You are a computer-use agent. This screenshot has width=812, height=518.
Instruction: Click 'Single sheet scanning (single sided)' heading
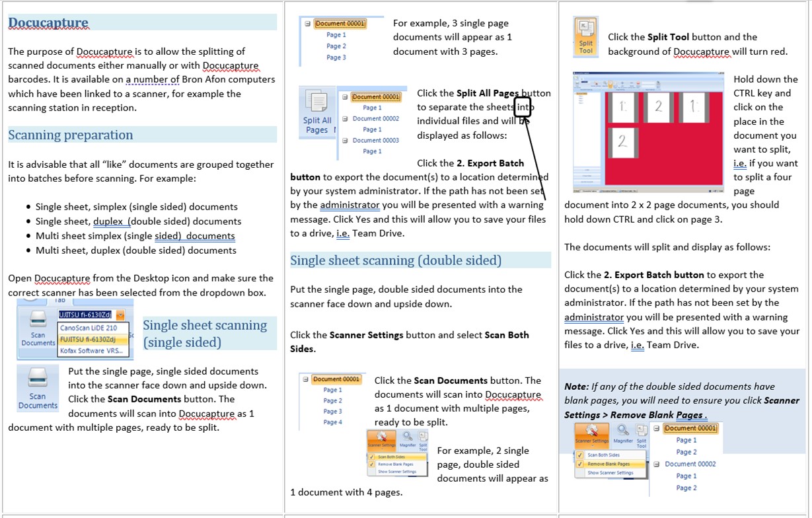click(x=205, y=333)
